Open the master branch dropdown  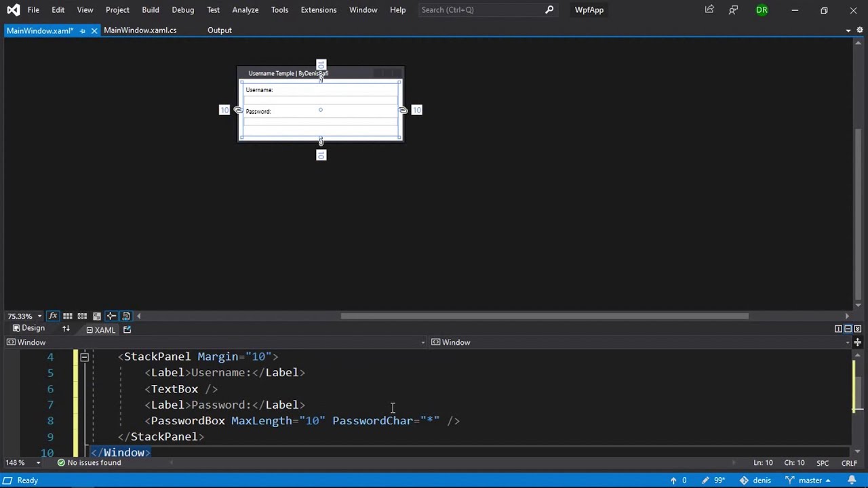point(808,481)
